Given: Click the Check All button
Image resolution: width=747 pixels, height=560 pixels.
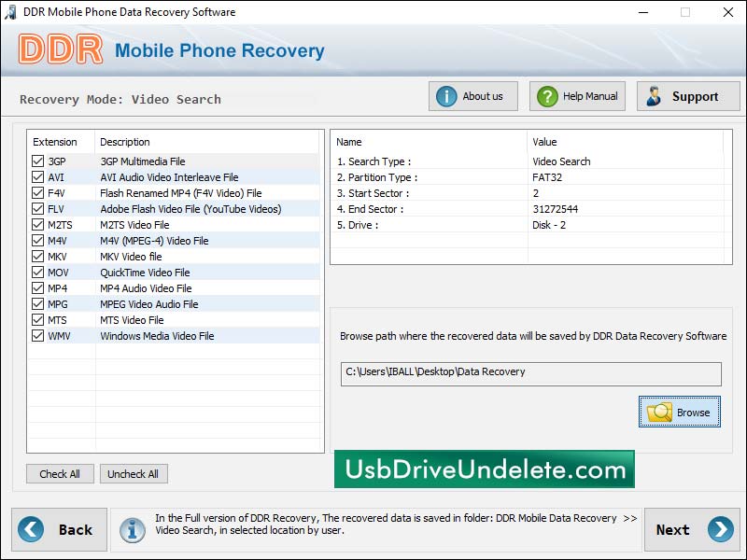Looking at the screenshot, I should (x=60, y=474).
